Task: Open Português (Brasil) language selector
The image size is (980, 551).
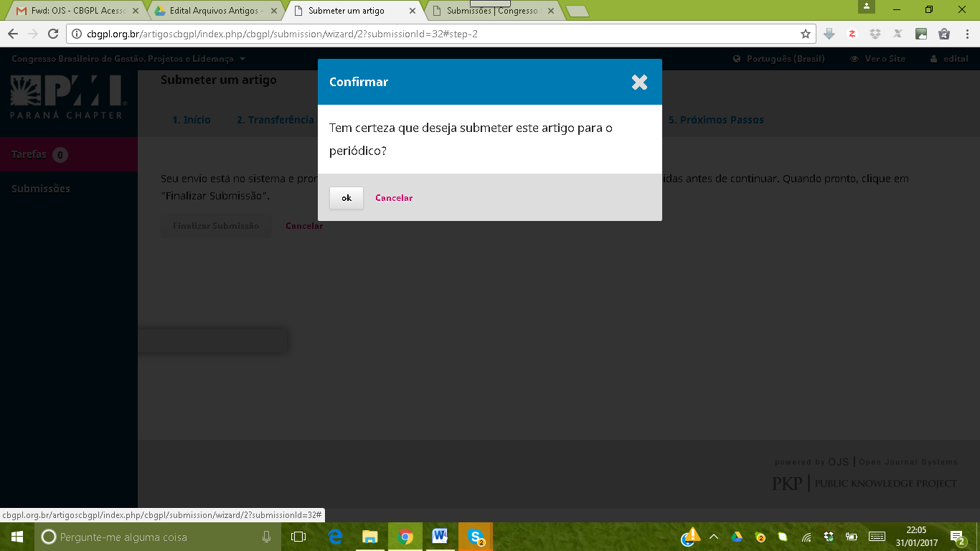Action: [x=779, y=59]
